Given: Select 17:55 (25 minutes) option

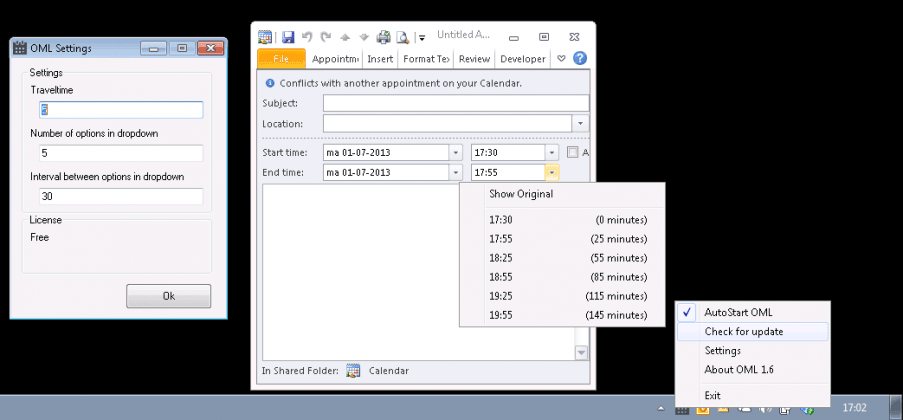Looking at the screenshot, I should 562,239.
